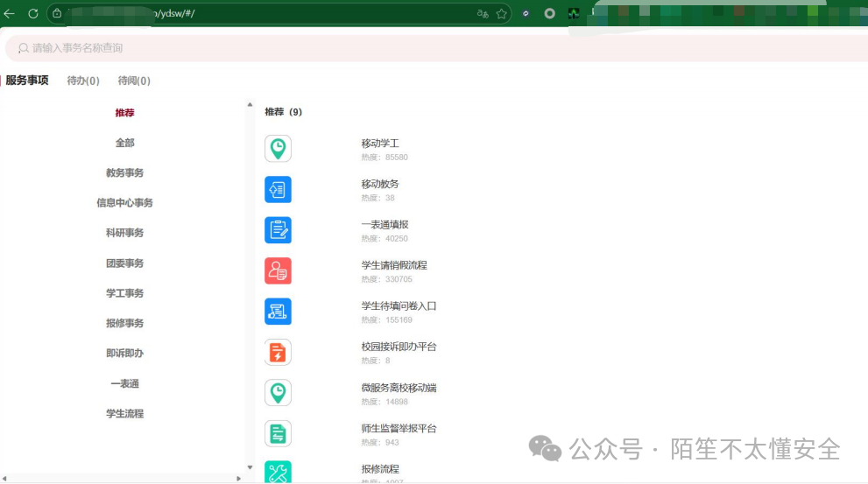This screenshot has height=484, width=868.
Task: Open the 师生监督举报平台 link
Action: pos(399,428)
